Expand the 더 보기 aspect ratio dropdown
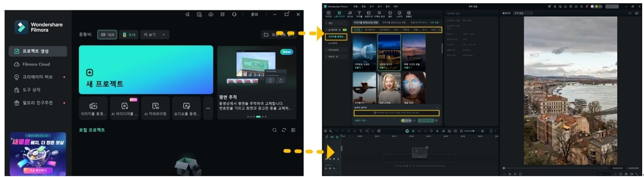 point(155,35)
